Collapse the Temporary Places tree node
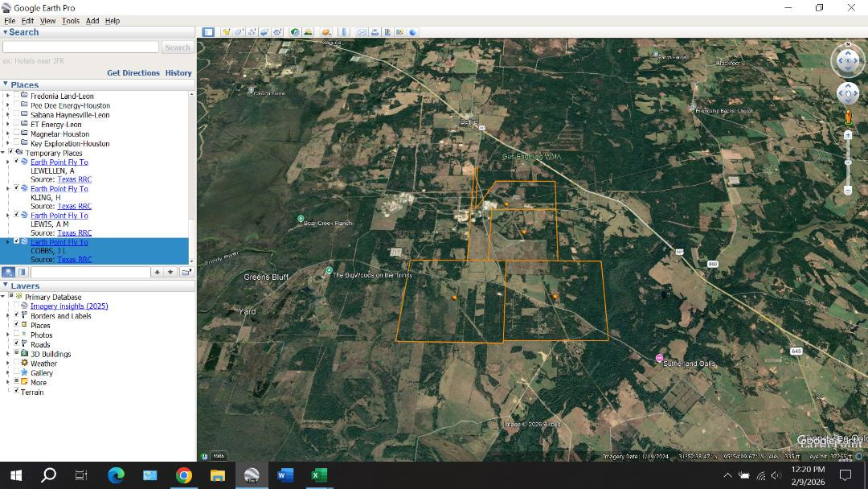The height and width of the screenshot is (489, 868). point(3,153)
